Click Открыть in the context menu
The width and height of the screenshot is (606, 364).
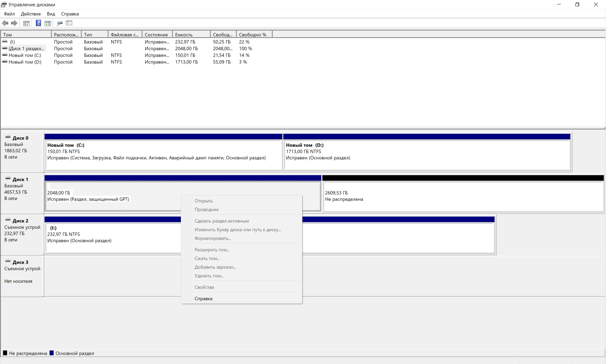click(242, 201)
